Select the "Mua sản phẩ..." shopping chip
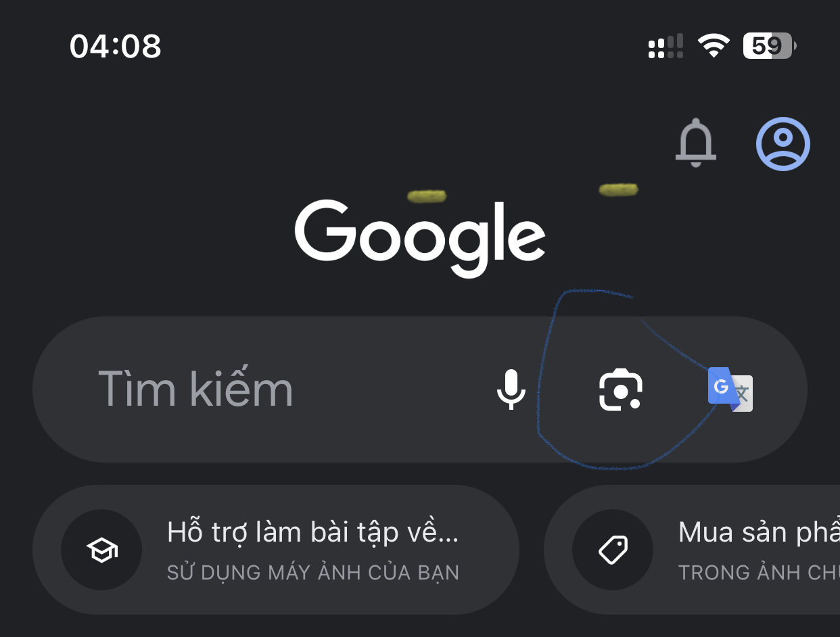 [x=692, y=550]
